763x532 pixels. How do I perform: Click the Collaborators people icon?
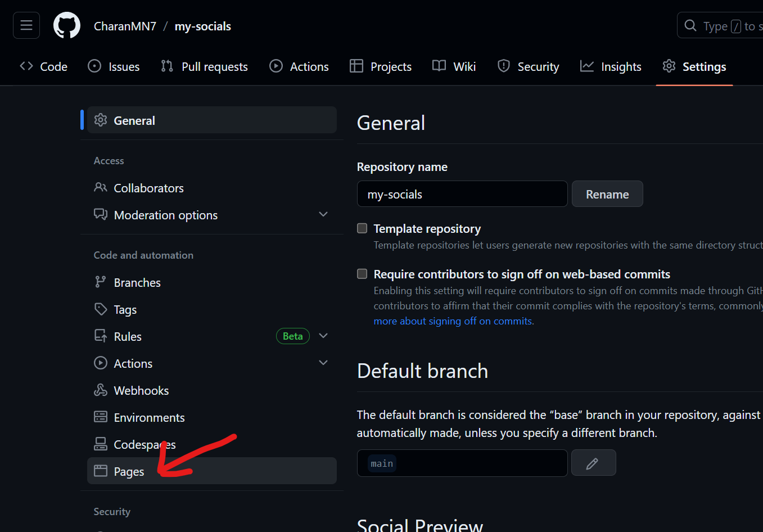point(101,187)
